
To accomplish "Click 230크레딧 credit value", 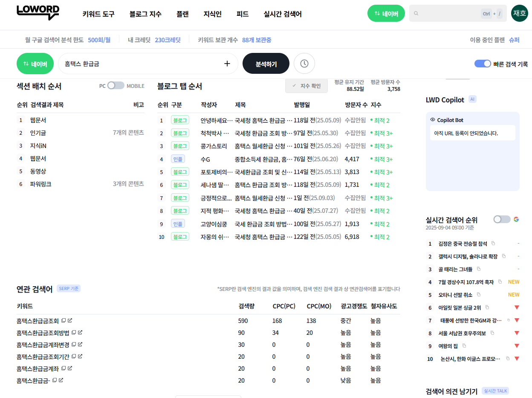I will click(168, 40).
